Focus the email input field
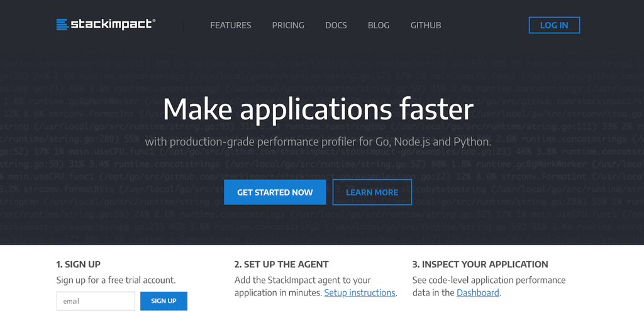 [96, 301]
